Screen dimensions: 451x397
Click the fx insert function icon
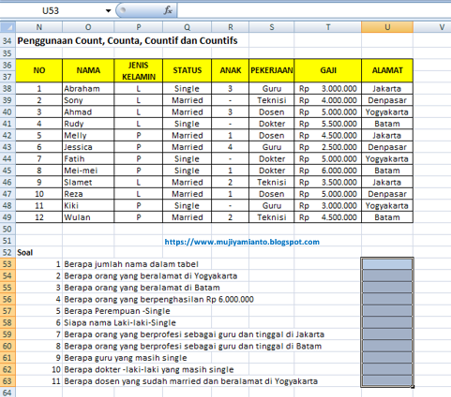tap(168, 11)
